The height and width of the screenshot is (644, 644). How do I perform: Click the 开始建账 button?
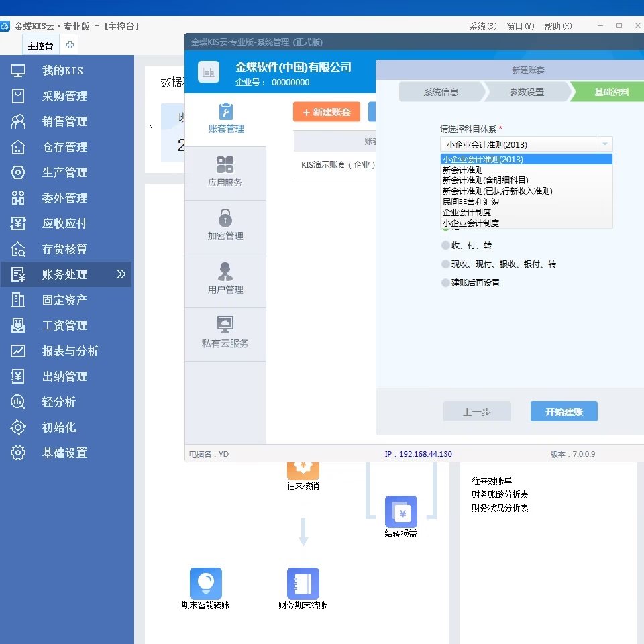tap(564, 411)
